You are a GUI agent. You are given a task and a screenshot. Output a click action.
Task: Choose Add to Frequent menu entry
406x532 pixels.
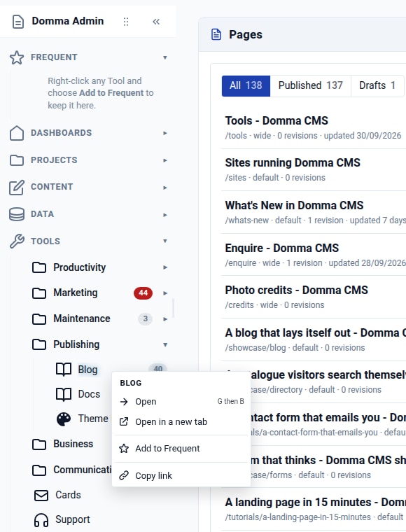[181, 449]
